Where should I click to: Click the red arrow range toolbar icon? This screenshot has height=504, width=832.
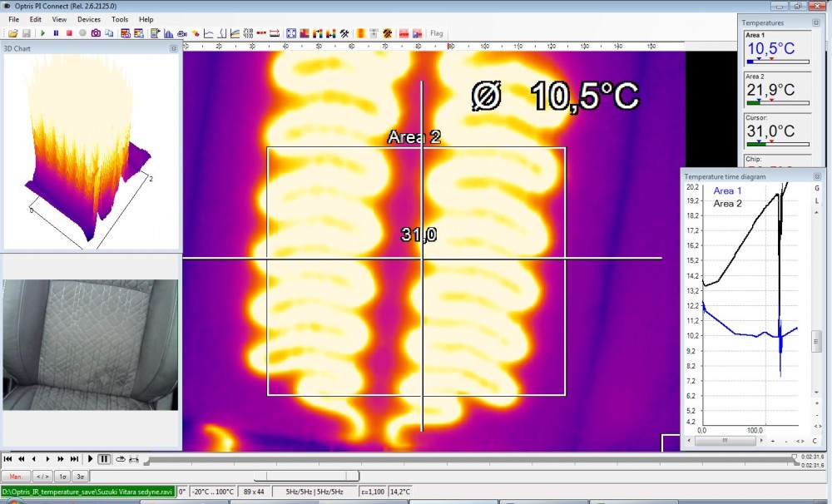tap(275, 33)
